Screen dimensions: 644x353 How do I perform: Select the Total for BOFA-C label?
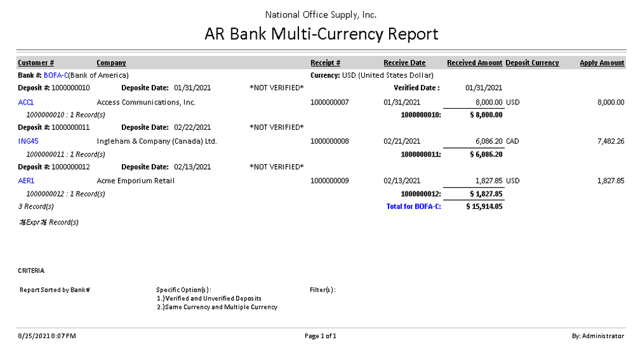(413, 206)
